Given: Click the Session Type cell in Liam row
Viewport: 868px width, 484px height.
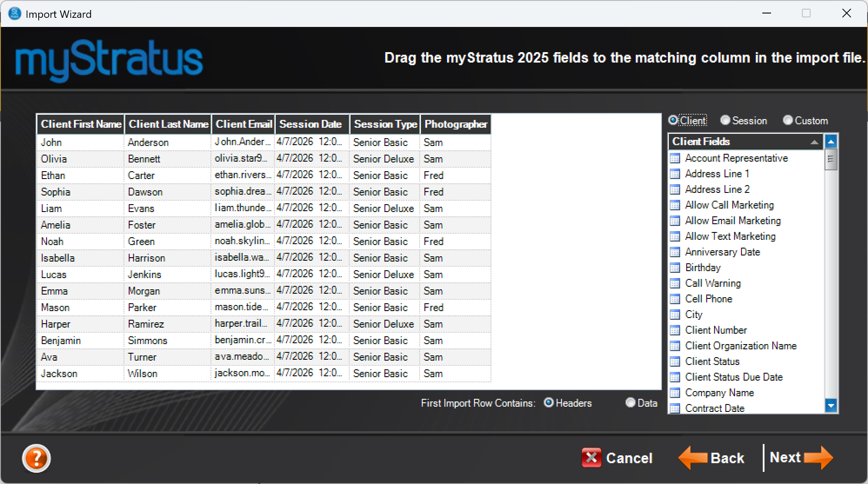Looking at the screenshot, I should [385, 209].
